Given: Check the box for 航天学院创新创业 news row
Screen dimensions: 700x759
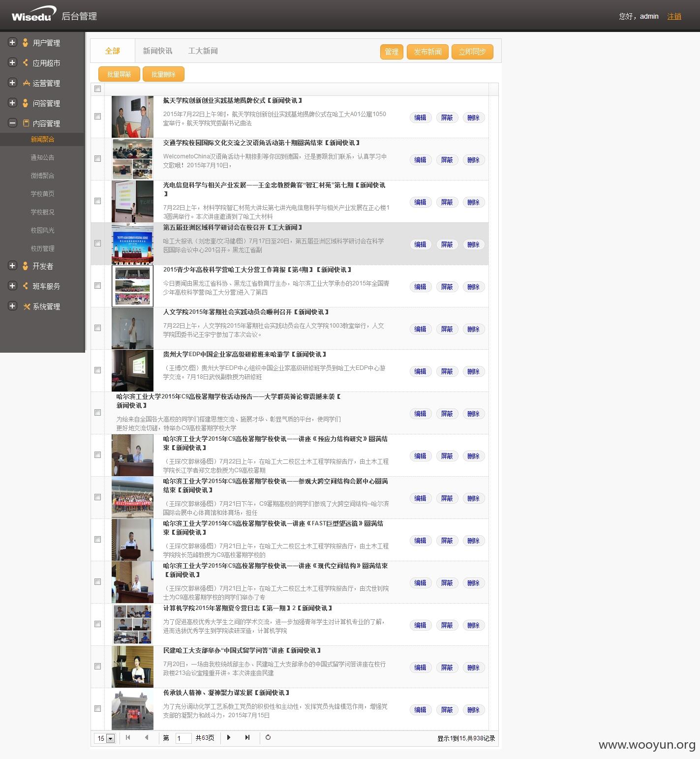Looking at the screenshot, I should pyautogui.click(x=97, y=117).
